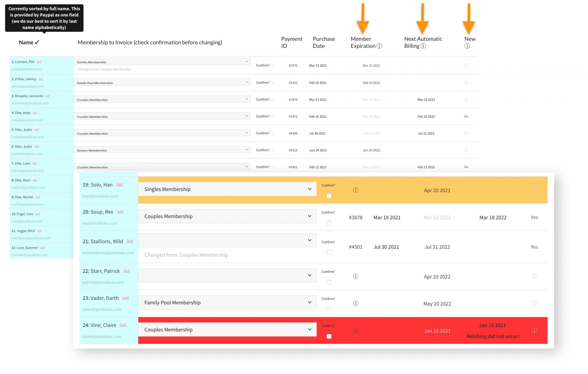The height and width of the screenshot is (374, 588).
Task: Click the envelope icon next to Conners, Phil
Action: 39,62
